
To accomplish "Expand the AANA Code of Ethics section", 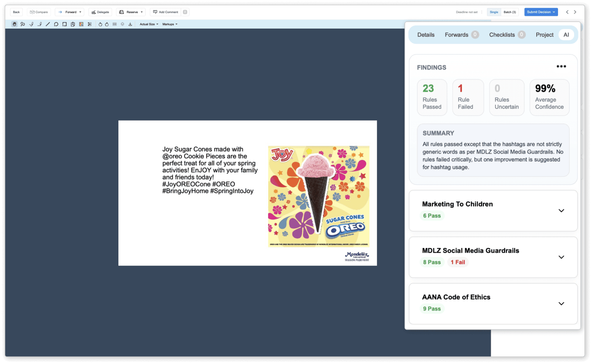I will tap(561, 304).
